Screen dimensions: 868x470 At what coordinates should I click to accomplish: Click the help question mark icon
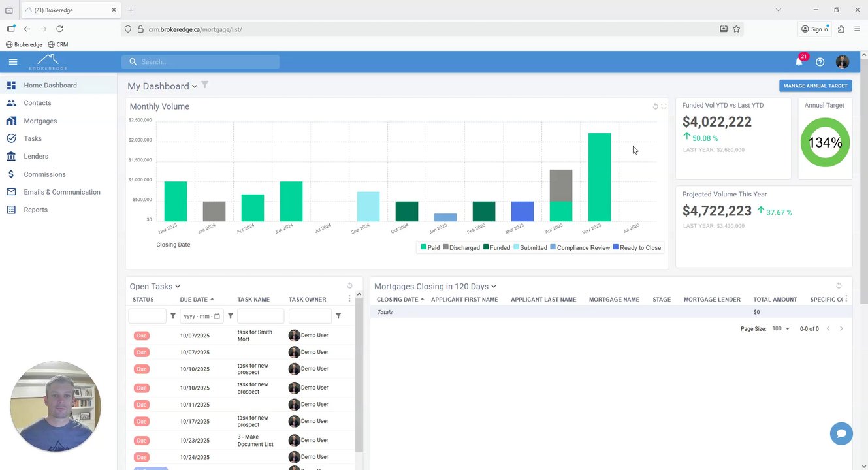(x=820, y=62)
